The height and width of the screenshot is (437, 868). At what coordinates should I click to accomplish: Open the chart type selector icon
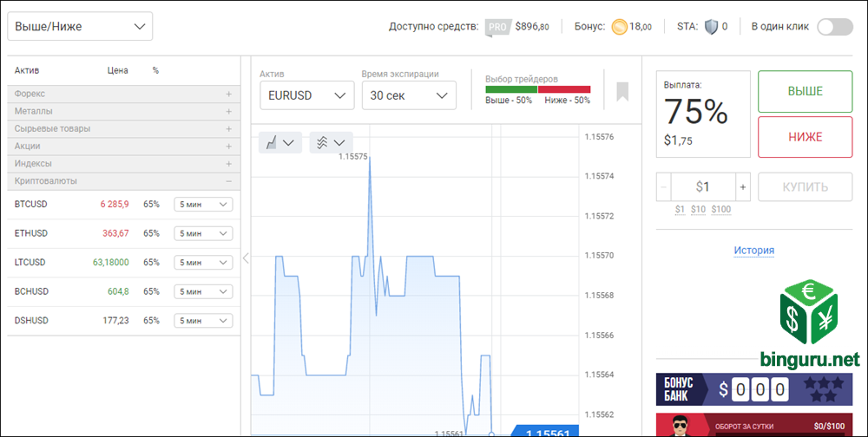tap(280, 142)
